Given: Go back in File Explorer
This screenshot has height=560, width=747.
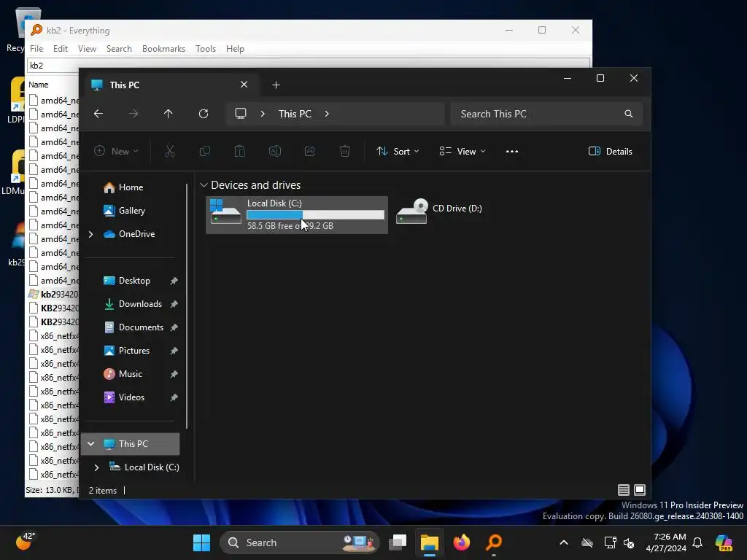Looking at the screenshot, I should pos(98,114).
